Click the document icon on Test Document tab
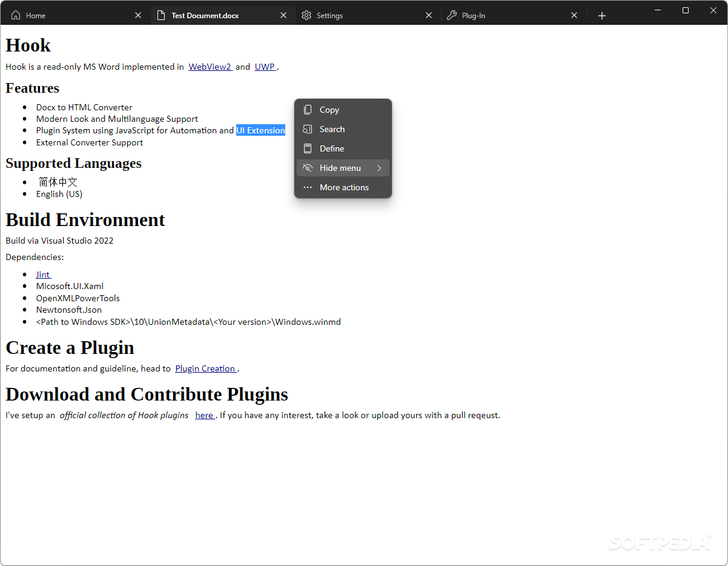 tap(161, 16)
